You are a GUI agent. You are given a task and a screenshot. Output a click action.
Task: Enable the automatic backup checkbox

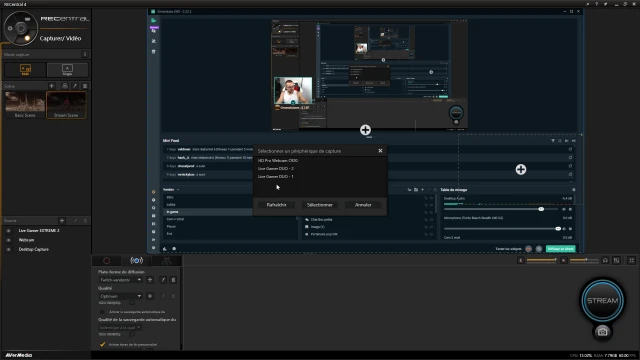102,312
